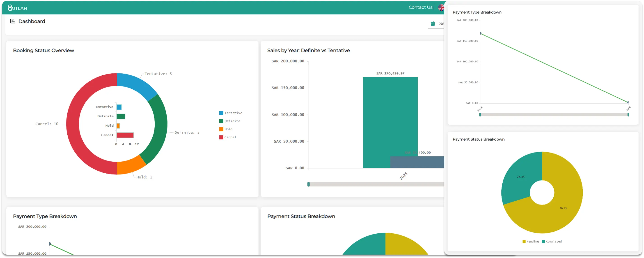
Task: Open the calendar date picker icon
Action: click(433, 24)
